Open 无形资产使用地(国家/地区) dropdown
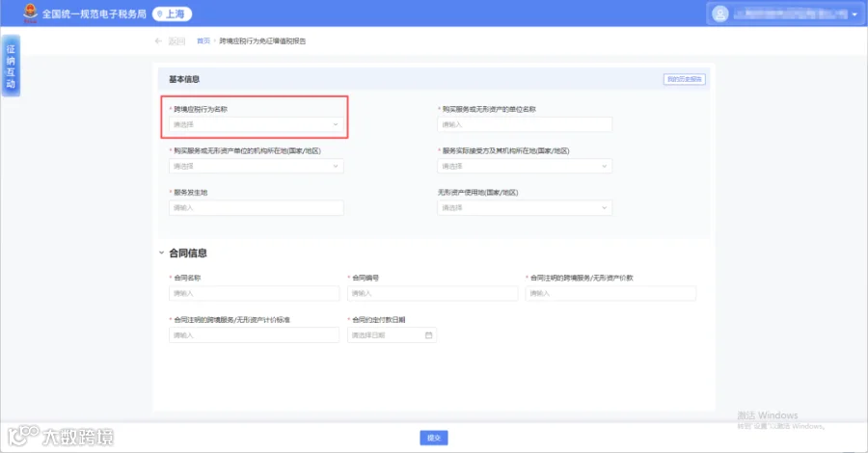This screenshot has width=868, height=453. 525,207
